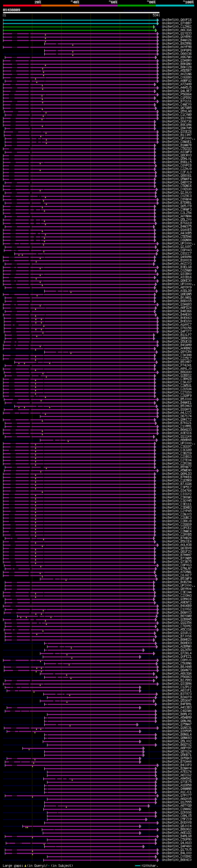Image resolution: width=197 pixels, height=868 pixels.
Task: Select the label UniRef100_C2MYB5
Action: [177, 535]
